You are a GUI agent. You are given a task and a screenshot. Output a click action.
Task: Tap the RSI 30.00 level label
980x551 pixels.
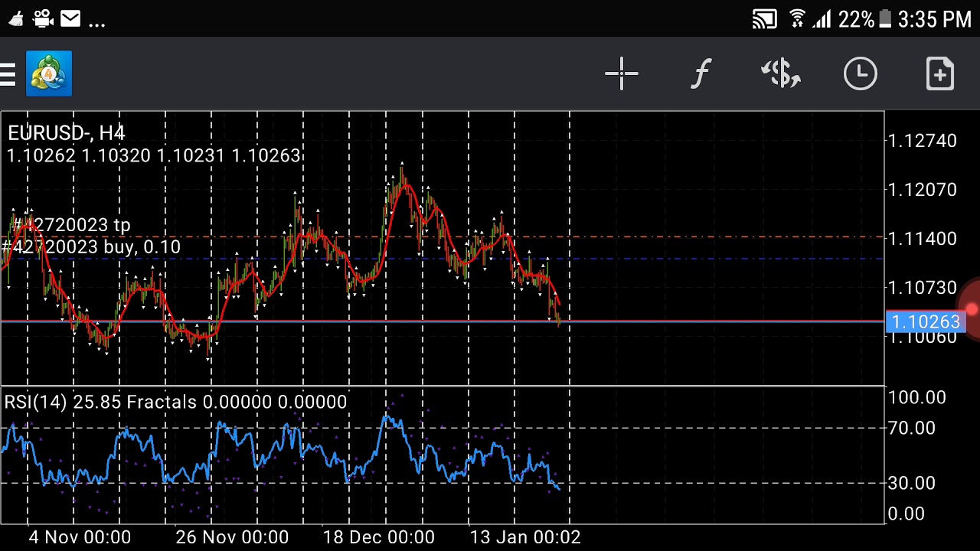pos(911,484)
